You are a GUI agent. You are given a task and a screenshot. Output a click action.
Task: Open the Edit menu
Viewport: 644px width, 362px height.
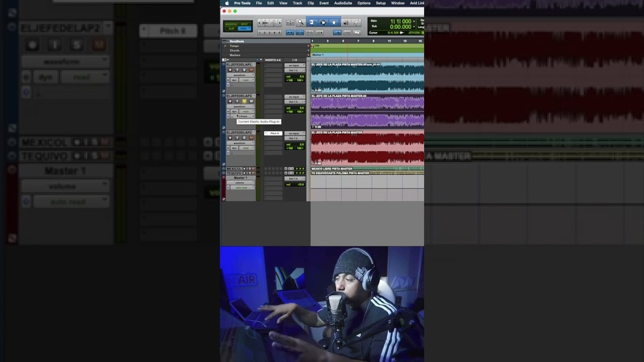point(271,3)
